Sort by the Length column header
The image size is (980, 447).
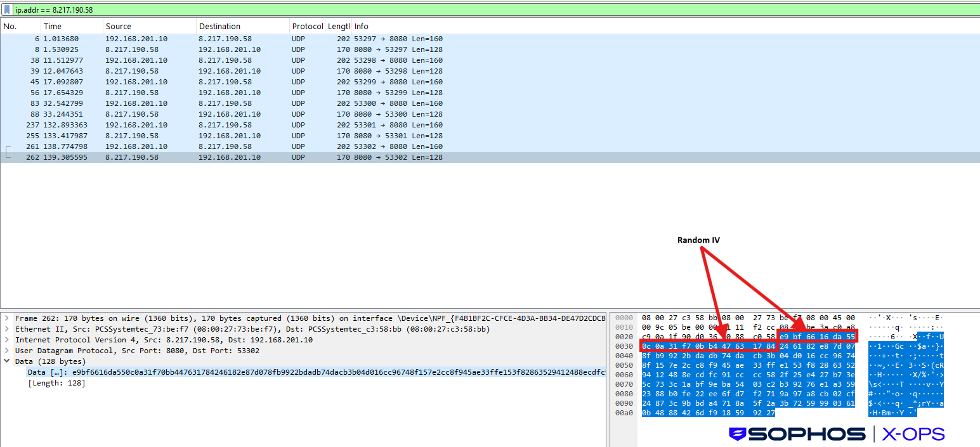[338, 27]
